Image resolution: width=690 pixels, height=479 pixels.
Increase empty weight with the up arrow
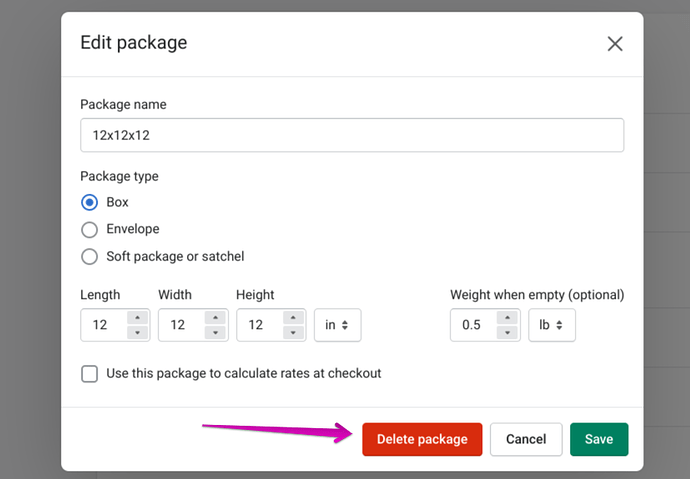pyautogui.click(x=508, y=317)
